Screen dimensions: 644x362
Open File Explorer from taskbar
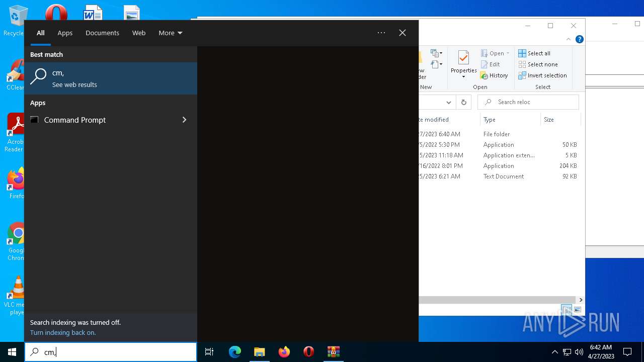tap(260, 352)
